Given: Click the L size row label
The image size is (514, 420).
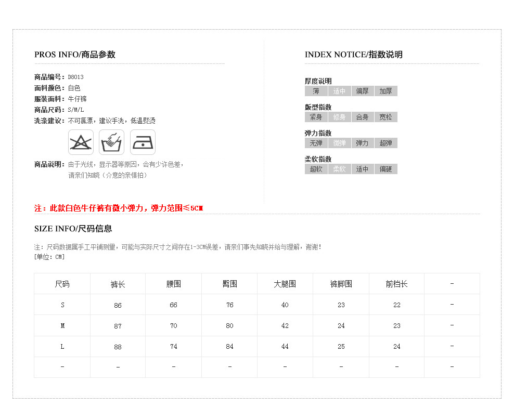Looking at the screenshot, I should tap(62, 347).
